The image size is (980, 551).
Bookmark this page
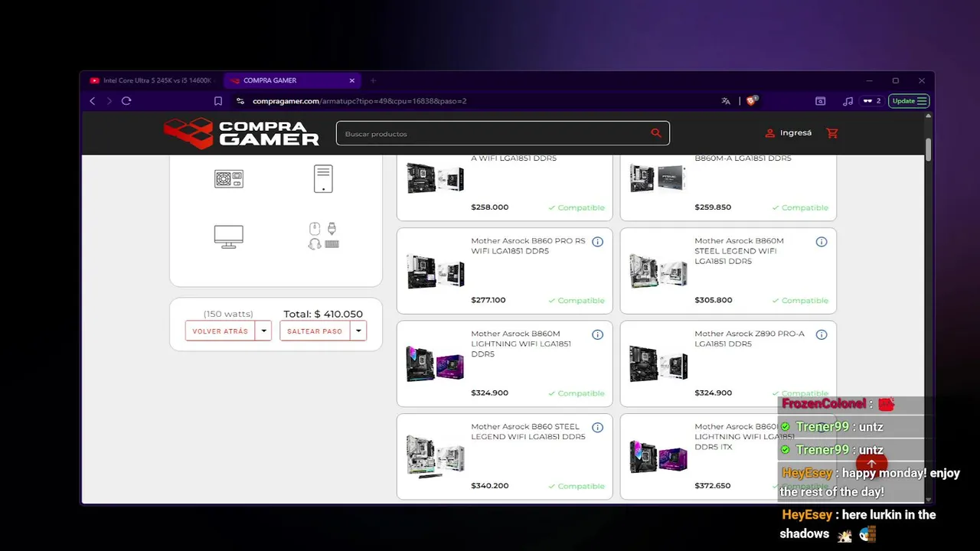pyautogui.click(x=218, y=101)
